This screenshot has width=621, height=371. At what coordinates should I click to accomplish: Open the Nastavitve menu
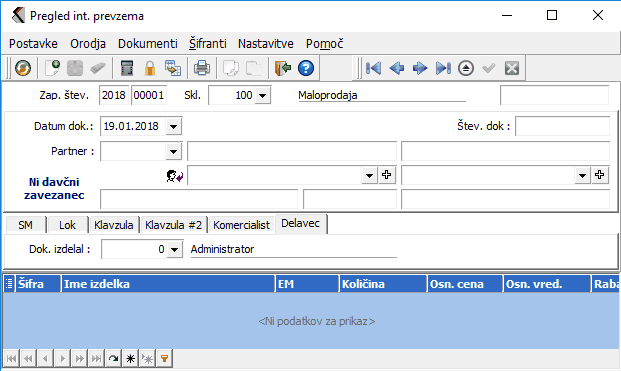[x=266, y=44]
